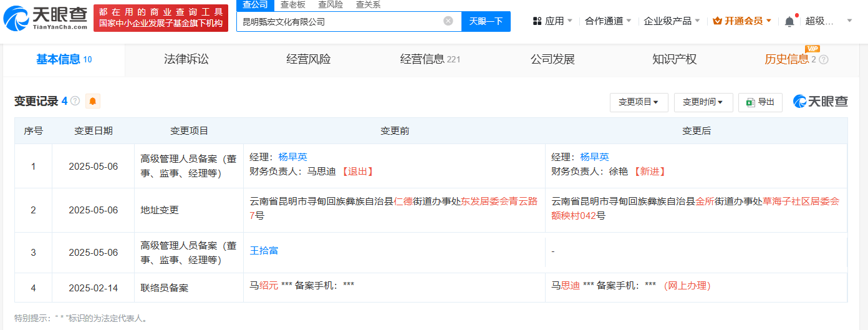Open 杨早英 link in 变更前 column
This screenshot has width=868, height=330.
pos(293,157)
